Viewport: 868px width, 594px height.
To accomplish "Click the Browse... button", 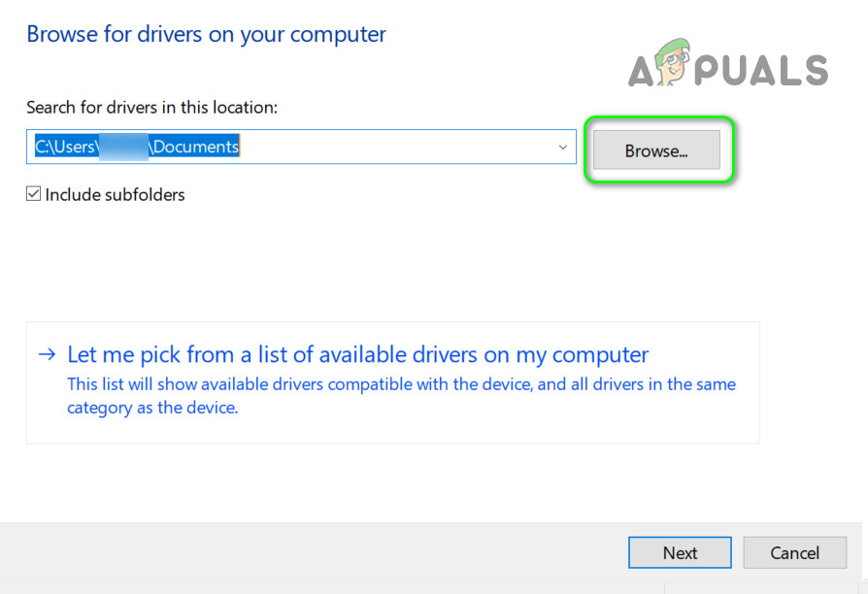I will tap(656, 150).
